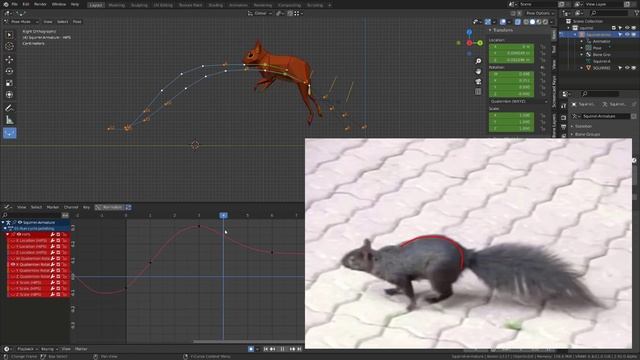Expand the Bone Groups panel in properties
This screenshot has height=360, width=640.
tap(586, 134)
